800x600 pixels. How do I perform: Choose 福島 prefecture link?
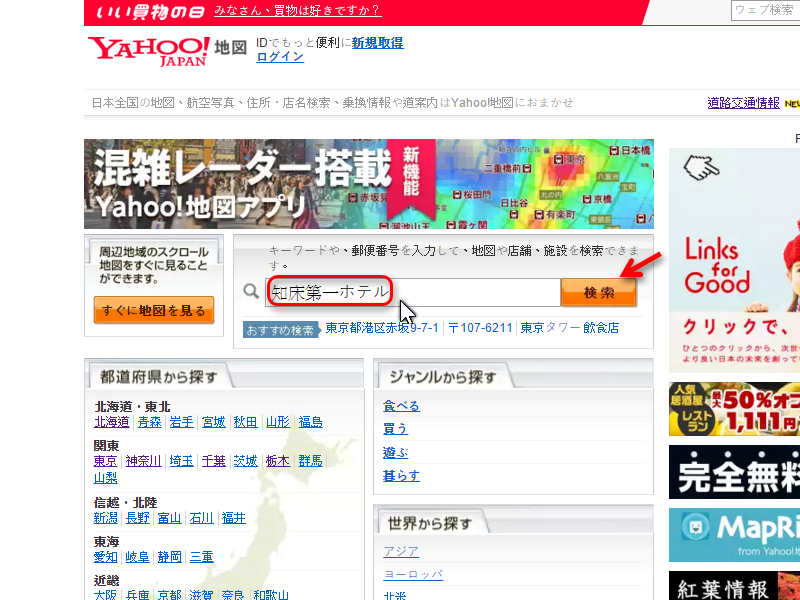(x=311, y=422)
